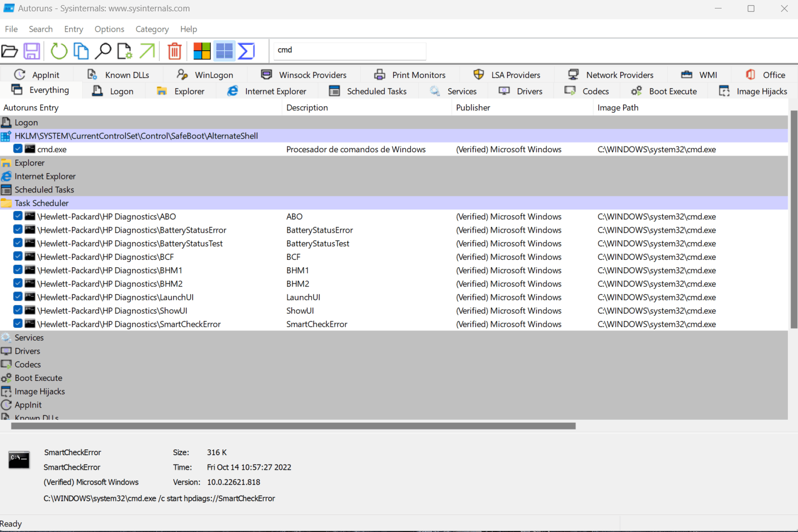Click the file properties toolbar icon
This screenshot has height=532, width=798.
tap(125, 52)
